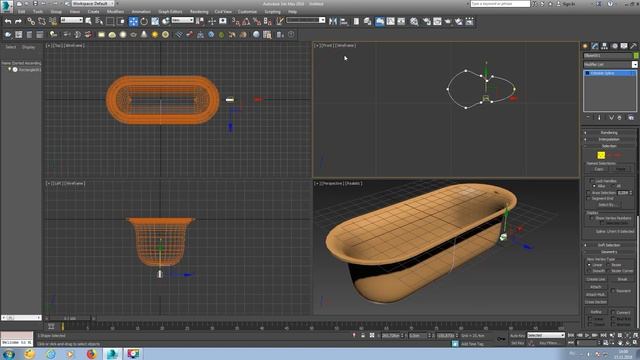The width and height of the screenshot is (640, 360).
Task: Toggle the Angle Snap button
Action: coord(246,21)
